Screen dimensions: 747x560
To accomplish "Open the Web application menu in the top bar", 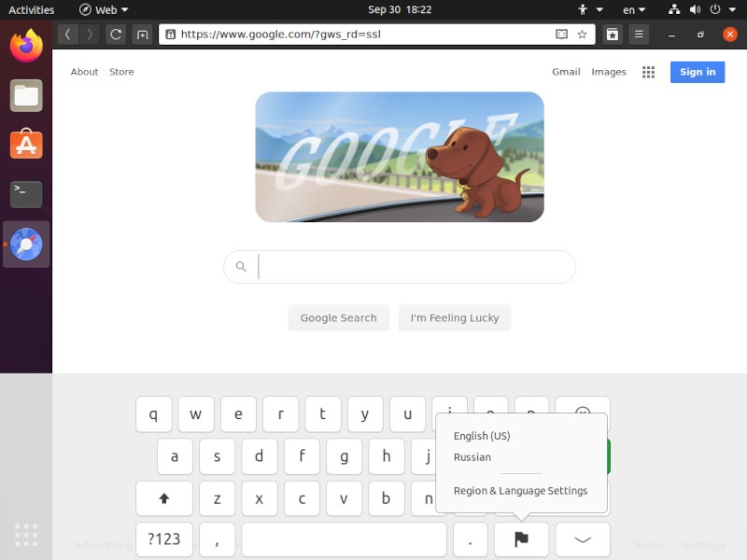I will (x=103, y=9).
